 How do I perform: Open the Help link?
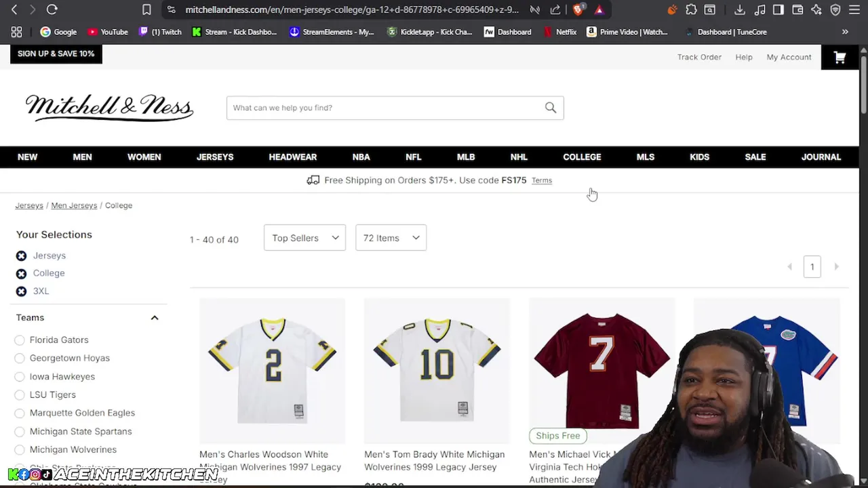[x=744, y=57]
